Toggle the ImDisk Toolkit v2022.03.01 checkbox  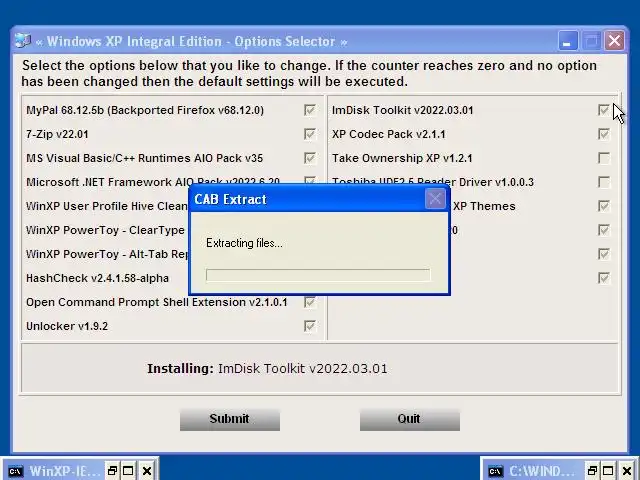pos(604,110)
